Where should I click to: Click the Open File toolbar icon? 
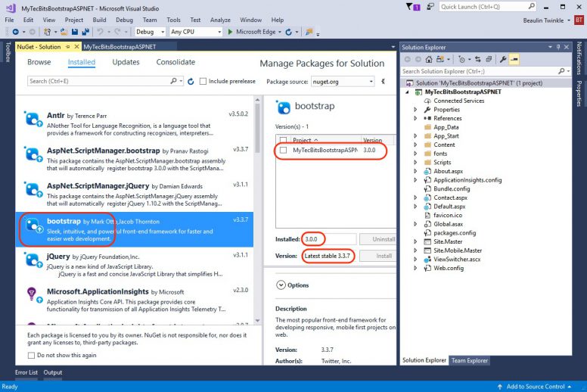tap(64, 32)
